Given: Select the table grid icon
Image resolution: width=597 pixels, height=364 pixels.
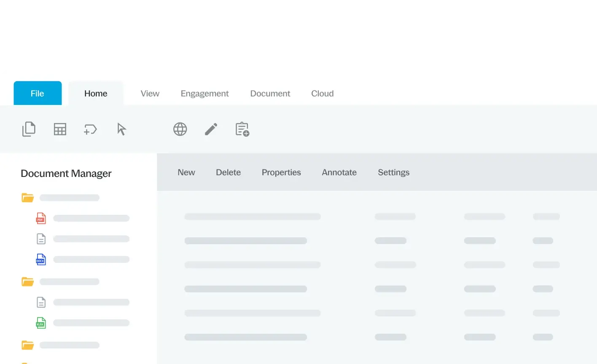Looking at the screenshot, I should click(60, 129).
